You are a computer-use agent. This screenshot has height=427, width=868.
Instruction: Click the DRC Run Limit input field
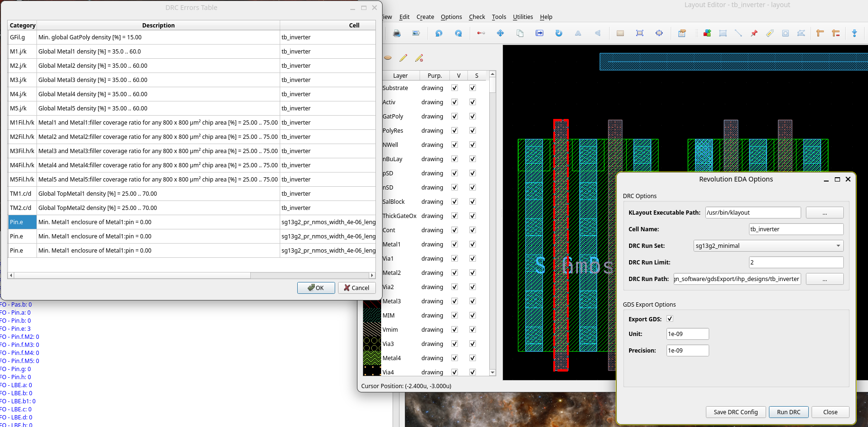pyautogui.click(x=795, y=262)
